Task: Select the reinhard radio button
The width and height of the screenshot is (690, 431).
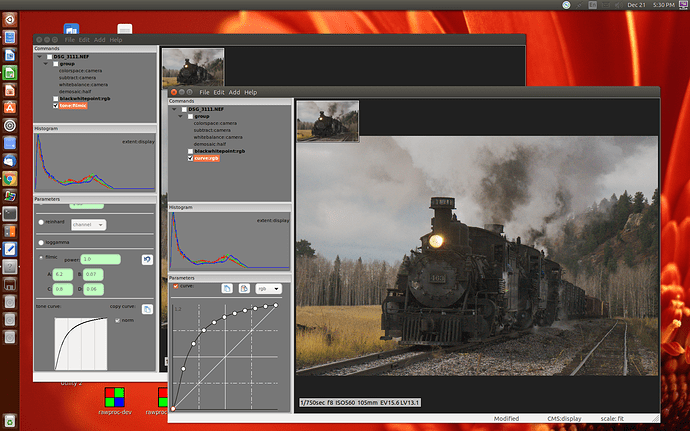Action: [41, 222]
